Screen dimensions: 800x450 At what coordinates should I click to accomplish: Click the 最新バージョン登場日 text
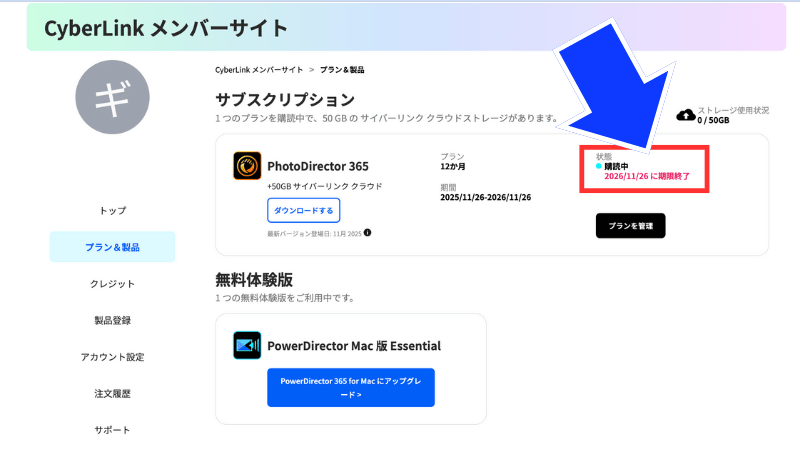pos(314,234)
